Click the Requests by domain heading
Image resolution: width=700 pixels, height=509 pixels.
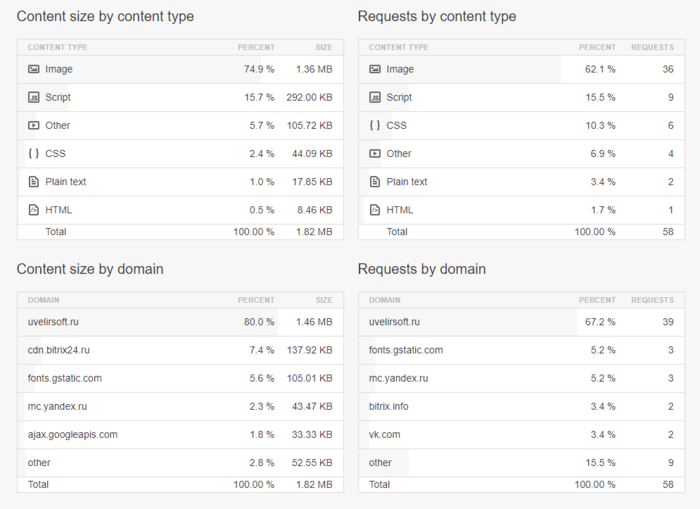(x=422, y=269)
